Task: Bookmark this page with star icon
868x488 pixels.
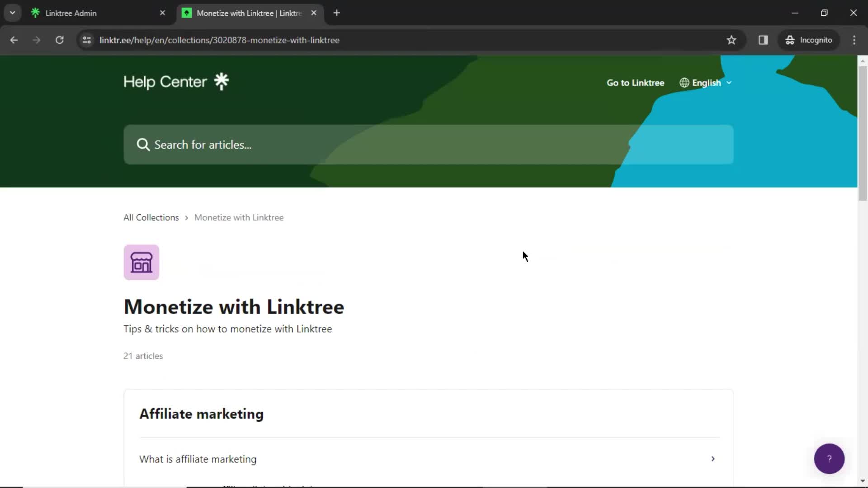Action: (731, 40)
